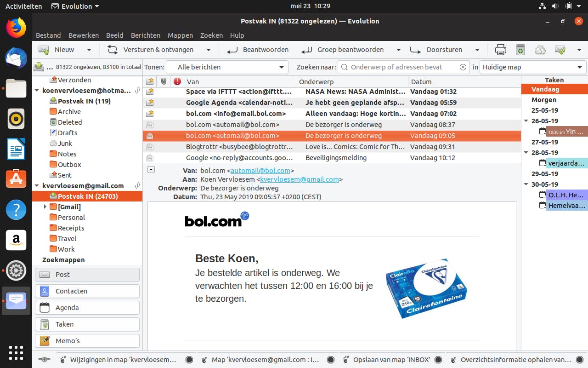The height and width of the screenshot is (368, 588).
Task: Open Ubuntu Software from the dock
Action: (x=16, y=179)
